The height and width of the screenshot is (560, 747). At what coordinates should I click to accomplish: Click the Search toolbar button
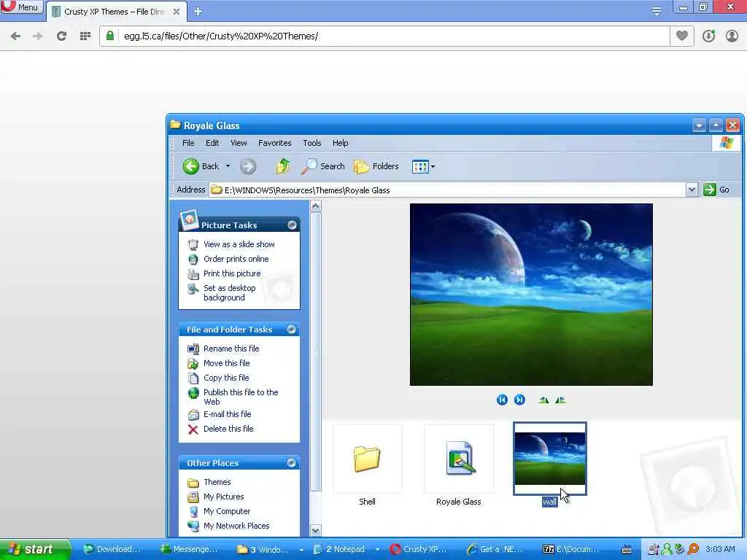tap(322, 166)
